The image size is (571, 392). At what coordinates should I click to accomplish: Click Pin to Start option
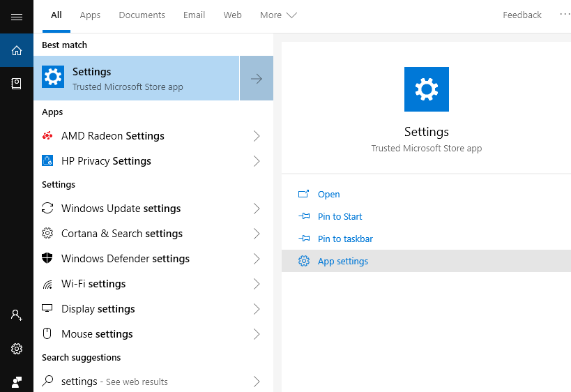coord(340,217)
